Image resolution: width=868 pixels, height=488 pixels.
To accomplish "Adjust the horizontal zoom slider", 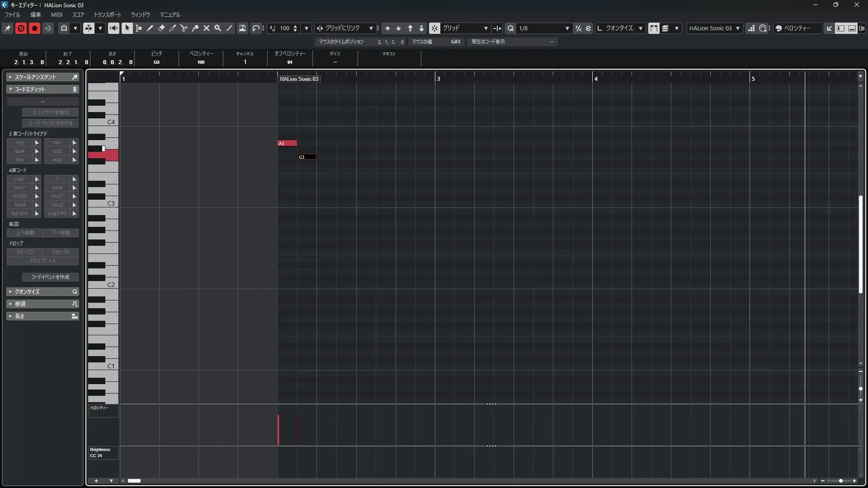I will pos(840,481).
